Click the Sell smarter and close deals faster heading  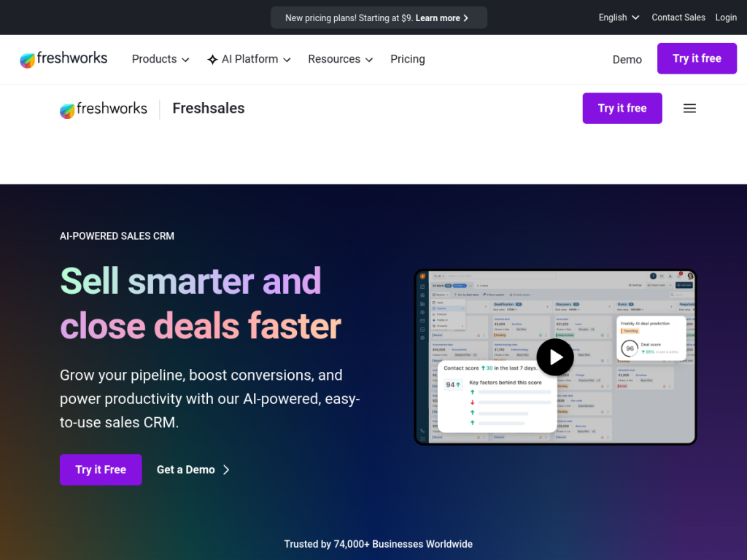point(201,303)
